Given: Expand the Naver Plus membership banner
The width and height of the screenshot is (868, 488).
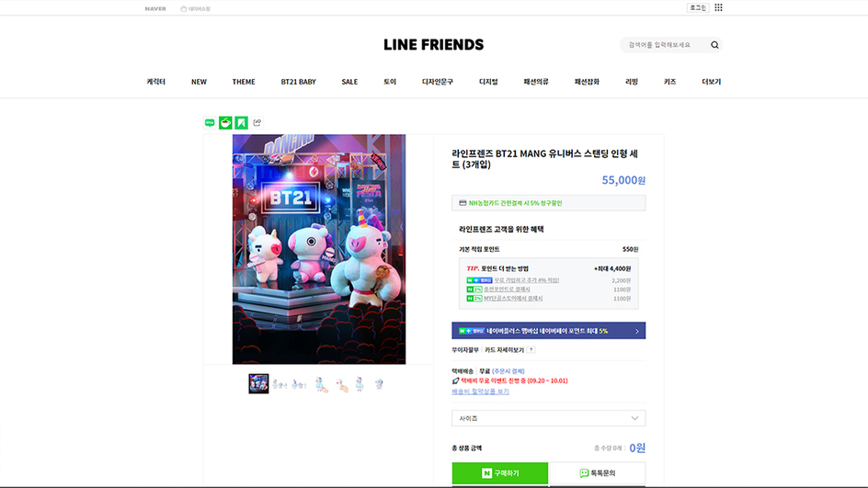Looking at the screenshot, I should tap(549, 331).
